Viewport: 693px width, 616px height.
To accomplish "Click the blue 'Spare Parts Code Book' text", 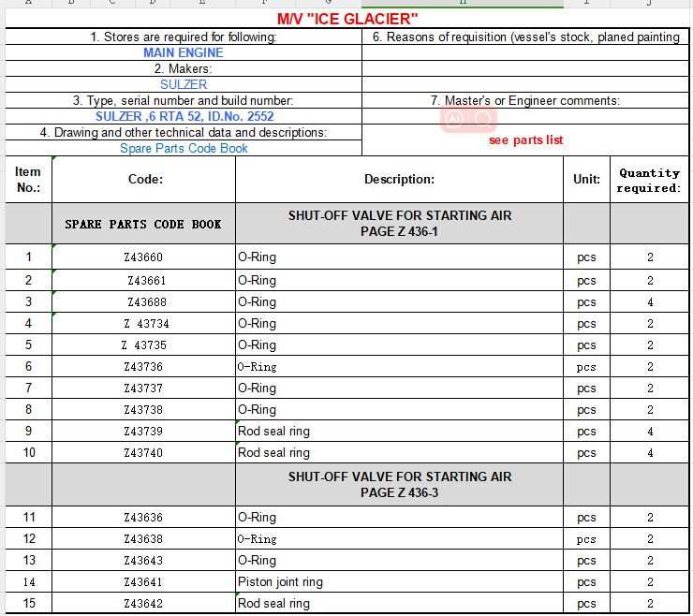I will [x=184, y=148].
